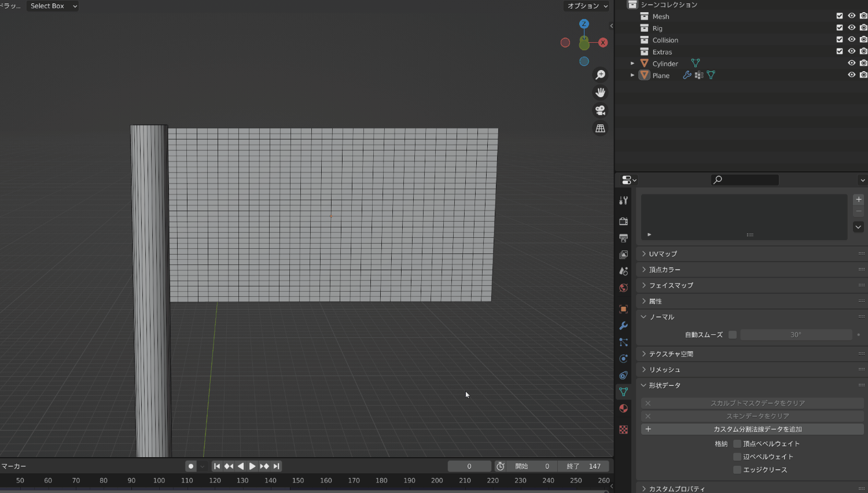868x493 pixels.
Task: Open the Object Constraint properties tab
Action: click(x=623, y=375)
